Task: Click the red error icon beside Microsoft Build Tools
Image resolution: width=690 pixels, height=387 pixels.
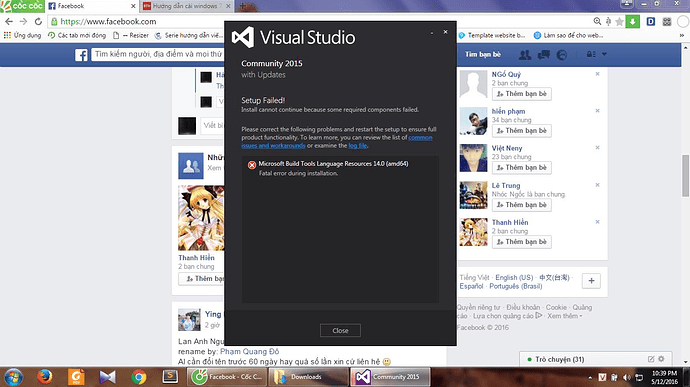Action: [x=252, y=165]
